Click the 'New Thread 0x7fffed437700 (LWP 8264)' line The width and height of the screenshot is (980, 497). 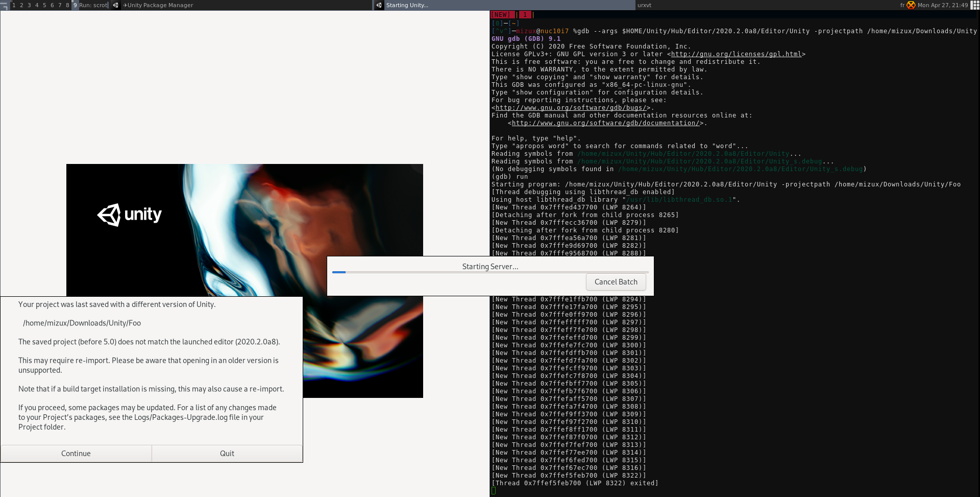click(x=569, y=207)
